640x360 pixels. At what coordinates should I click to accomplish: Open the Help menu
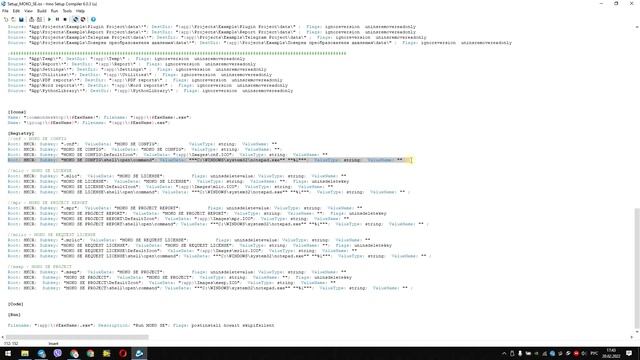point(80,11)
